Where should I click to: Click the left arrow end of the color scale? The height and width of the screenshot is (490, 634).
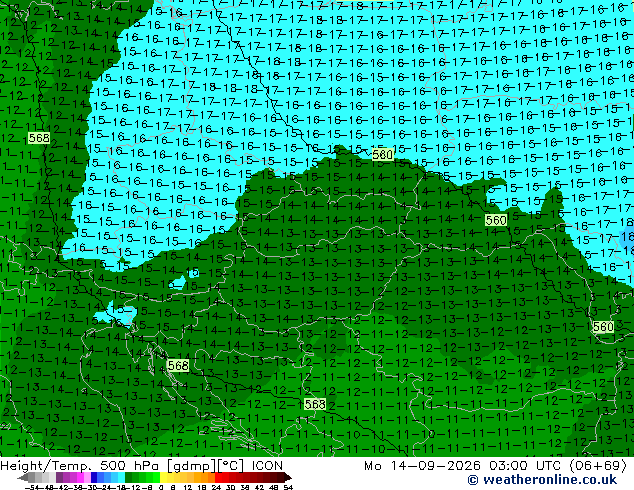click(x=21, y=478)
